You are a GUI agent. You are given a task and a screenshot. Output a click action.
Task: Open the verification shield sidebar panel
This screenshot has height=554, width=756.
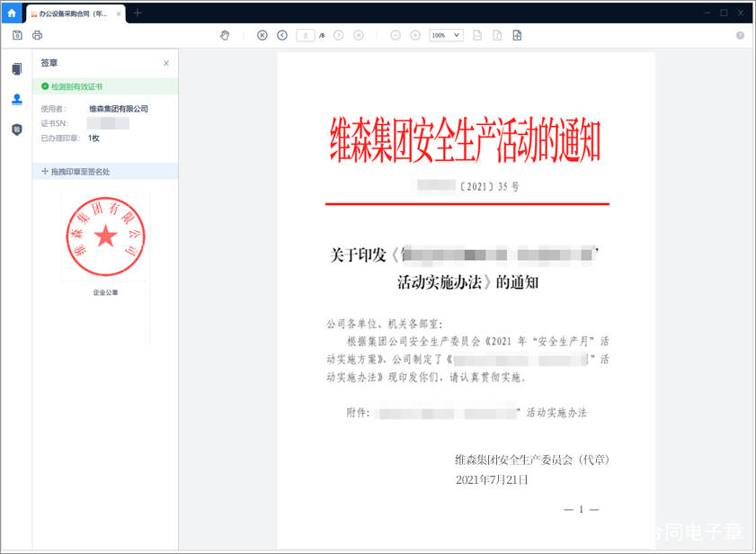[x=17, y=130]
